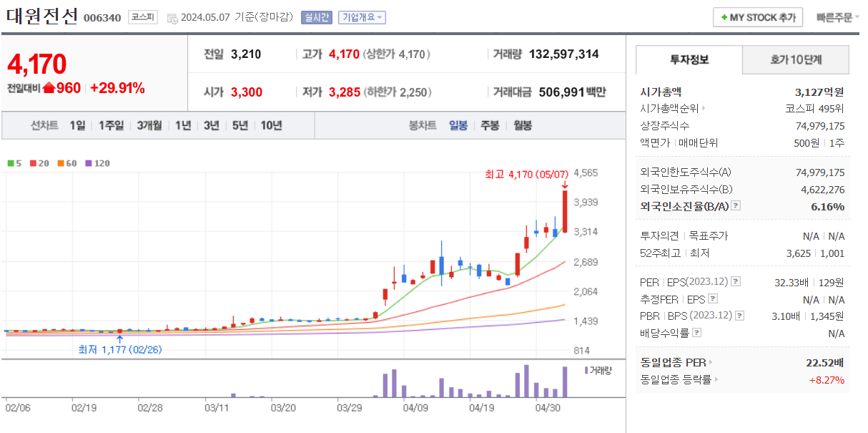Click the 거래량 volume legend marker
Image resolution: width=868 pixels, height=433 pixels.
586,370
